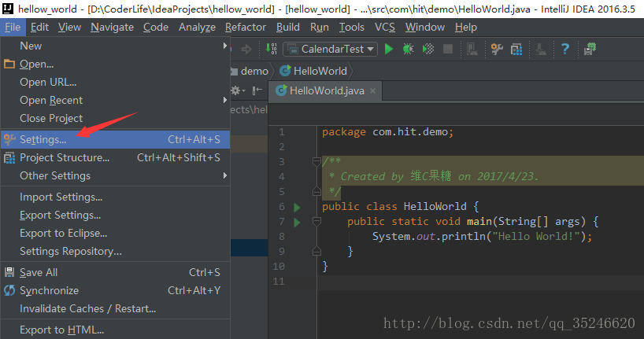The height and width of the screenshot is (339, 644).
Task: Start debugging with the bug icon
Action: point(409,49)
